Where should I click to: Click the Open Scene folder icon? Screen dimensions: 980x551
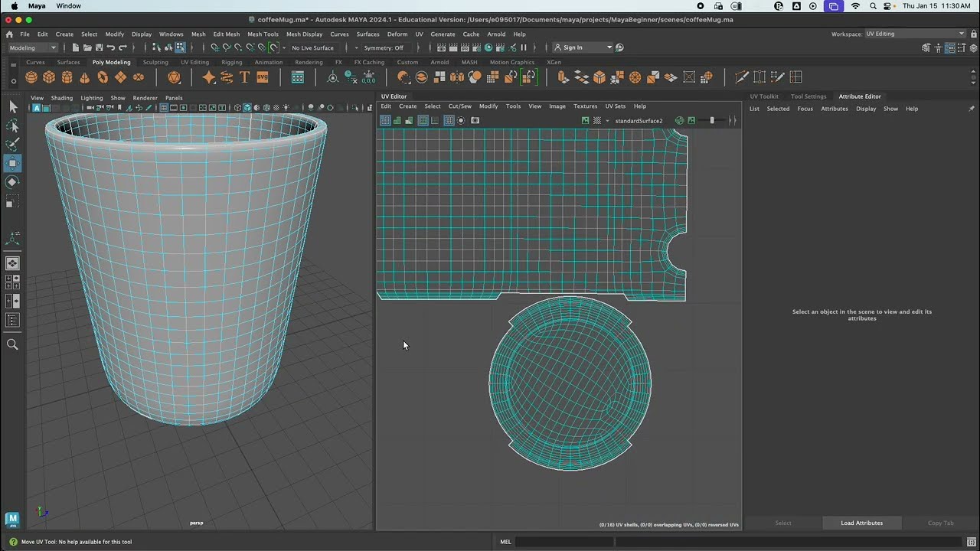tap(87, 47)
